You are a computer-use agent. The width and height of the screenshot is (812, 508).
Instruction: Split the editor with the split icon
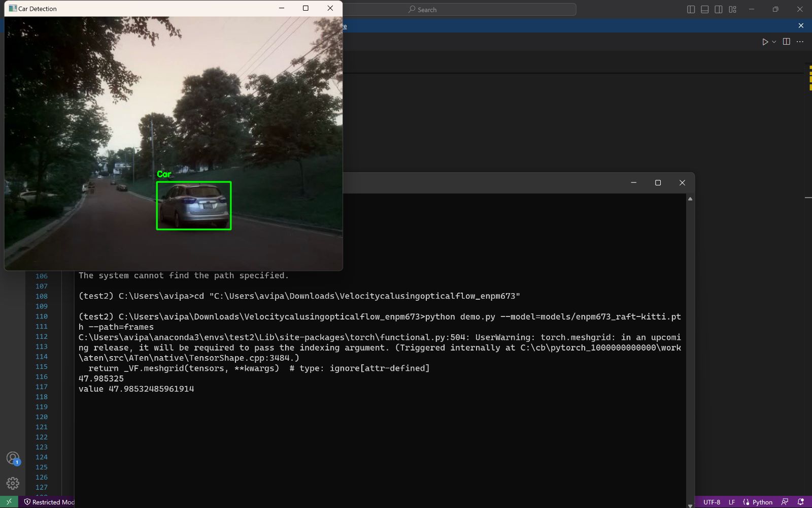786,42
